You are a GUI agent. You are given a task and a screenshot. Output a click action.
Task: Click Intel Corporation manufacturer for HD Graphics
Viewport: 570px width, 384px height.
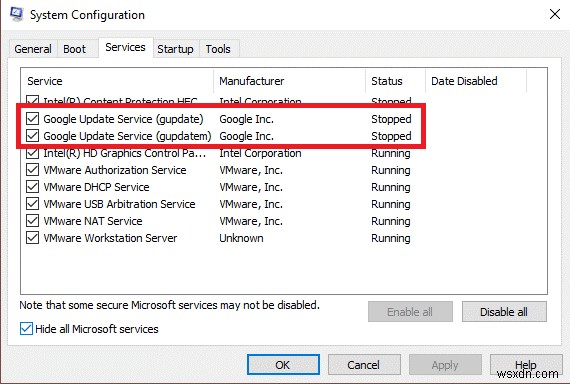tap(260, 153)
